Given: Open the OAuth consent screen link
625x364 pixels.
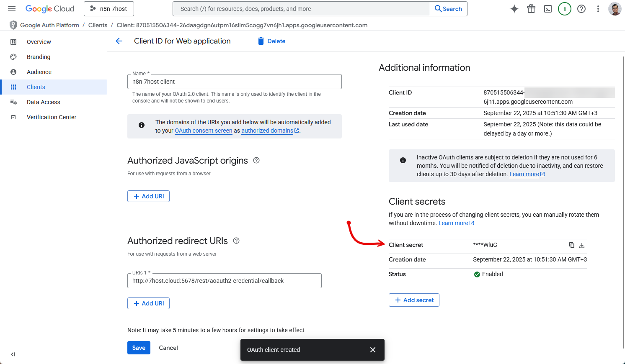Looking at the screenshot, I should (204, 131).
